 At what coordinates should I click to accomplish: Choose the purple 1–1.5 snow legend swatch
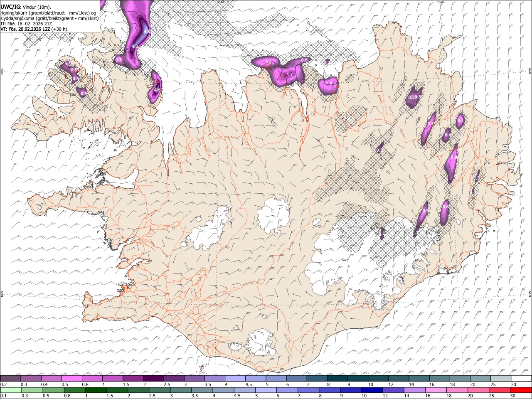click(x=112, y=378)
